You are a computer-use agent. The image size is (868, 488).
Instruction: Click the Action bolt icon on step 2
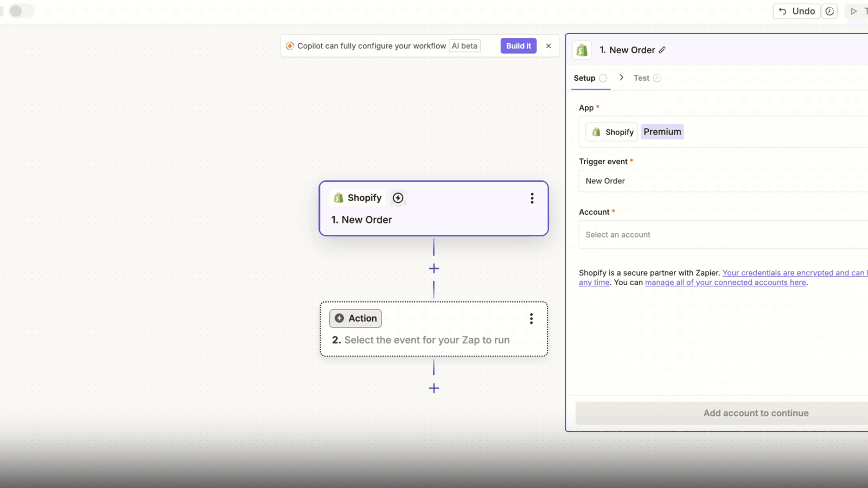click(x=339, y=318)
